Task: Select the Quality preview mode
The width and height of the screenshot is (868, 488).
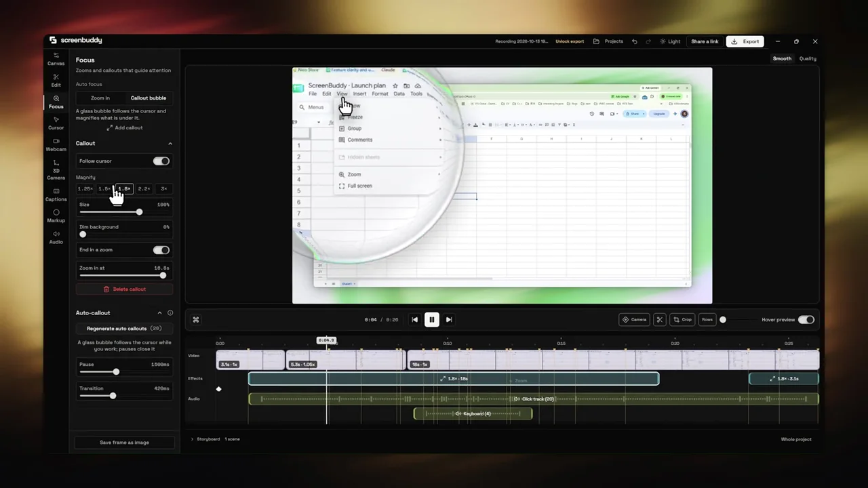Action: pos(808,59)
